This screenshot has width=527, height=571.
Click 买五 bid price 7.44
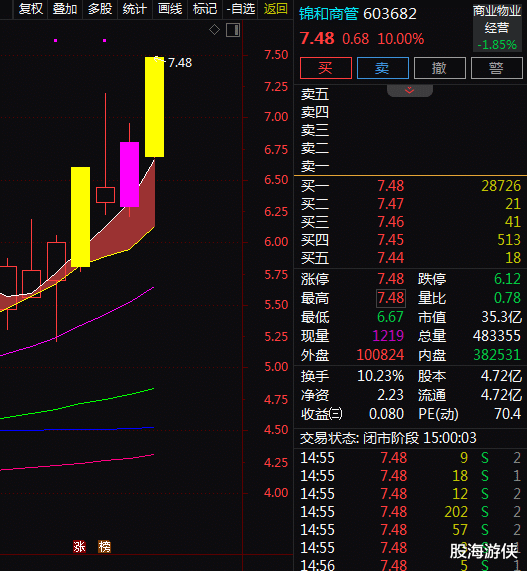pos(391,258)
